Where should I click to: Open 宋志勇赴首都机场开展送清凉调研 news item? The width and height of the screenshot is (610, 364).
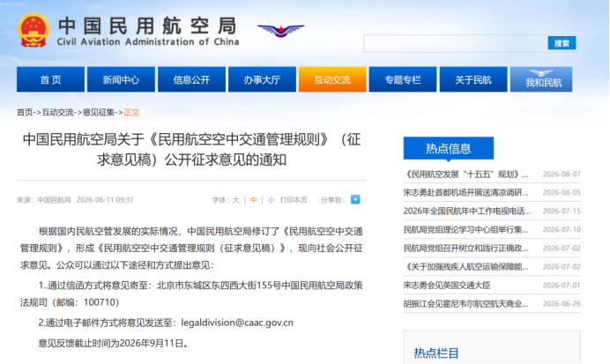(465, 192)
